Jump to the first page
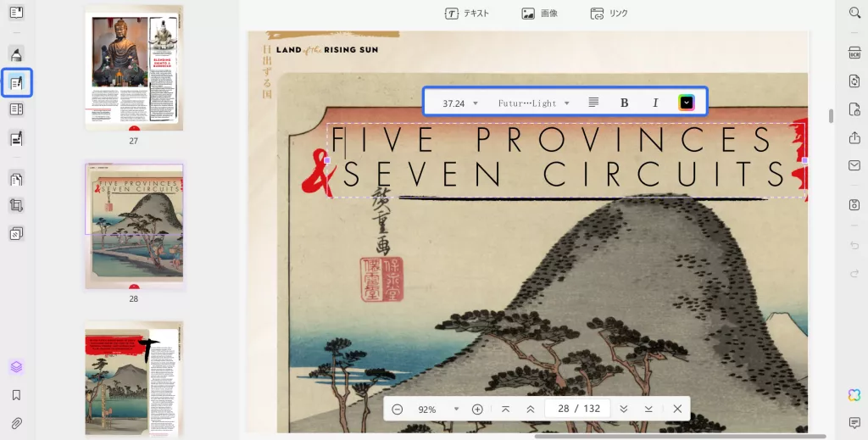 pos(505,409)
